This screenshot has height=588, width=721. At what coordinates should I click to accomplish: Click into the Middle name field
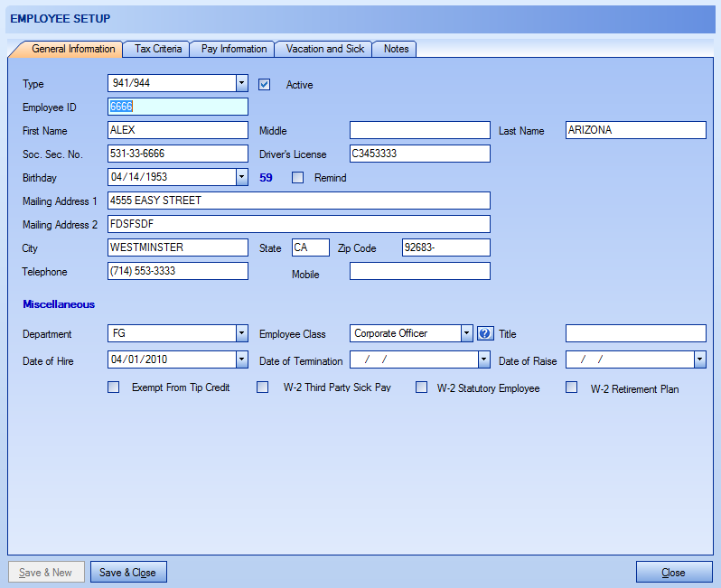point(419,130)
